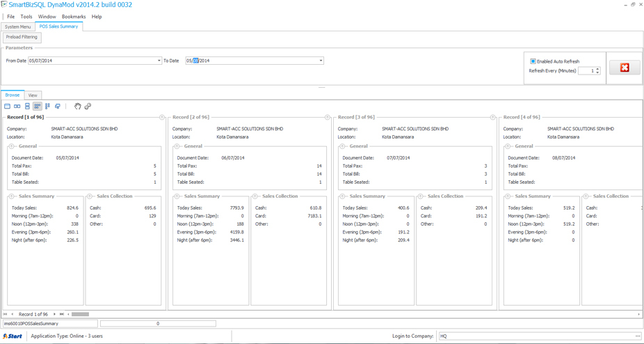Image resolution: width=644 pixels, height=344 pixels.
Task: Decrease Refresh Every minutes spinner down
Action: tap(597, 72)
